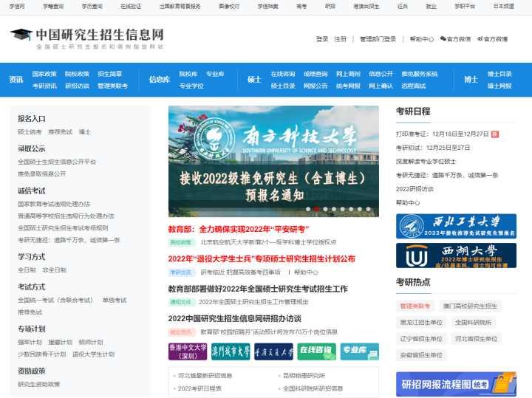Click the graduation cap site logo

tap(21, 35)
